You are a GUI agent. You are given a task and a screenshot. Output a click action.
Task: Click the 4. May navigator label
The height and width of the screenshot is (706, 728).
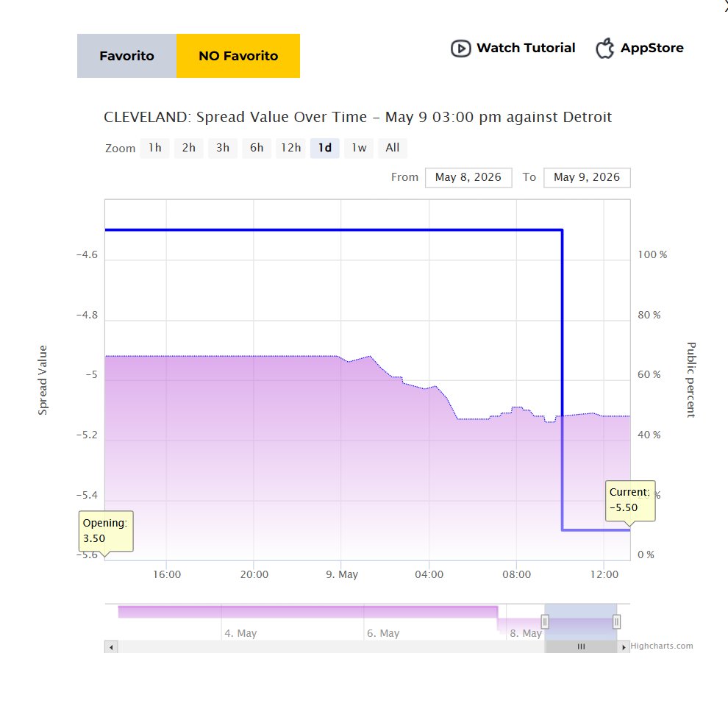pos(240,633)
